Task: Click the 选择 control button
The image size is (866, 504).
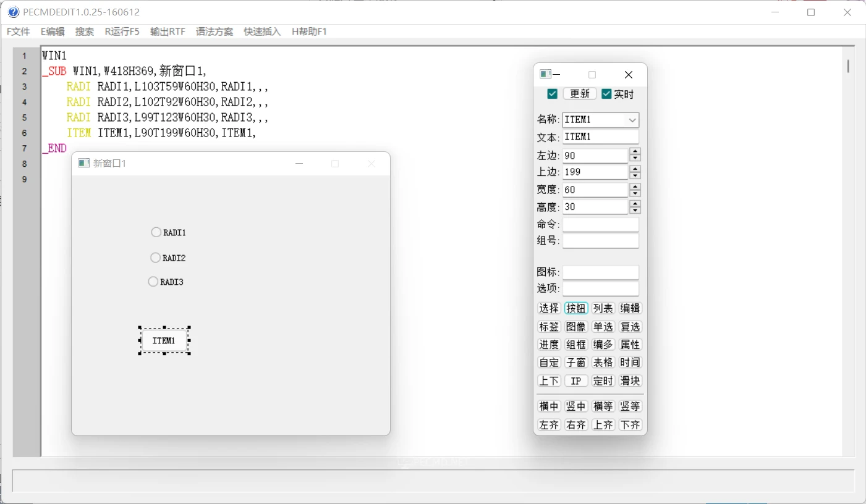Action: tap(549, 308)
